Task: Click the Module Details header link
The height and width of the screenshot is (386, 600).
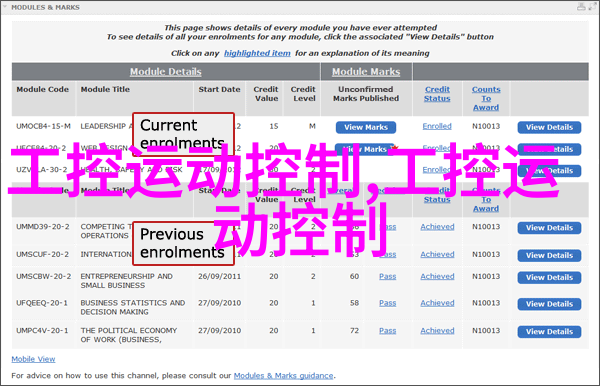Action: (x=165, y=72)
